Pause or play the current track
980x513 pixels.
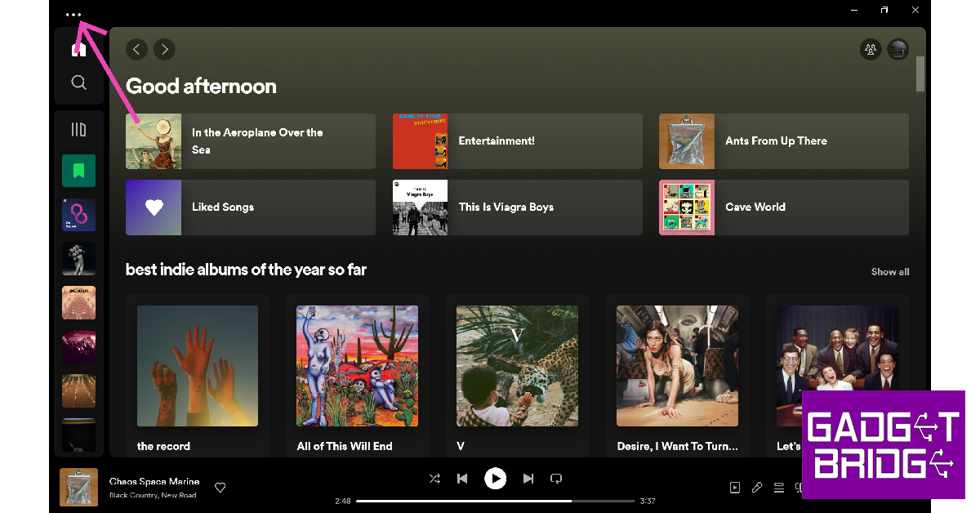(495, 479)
